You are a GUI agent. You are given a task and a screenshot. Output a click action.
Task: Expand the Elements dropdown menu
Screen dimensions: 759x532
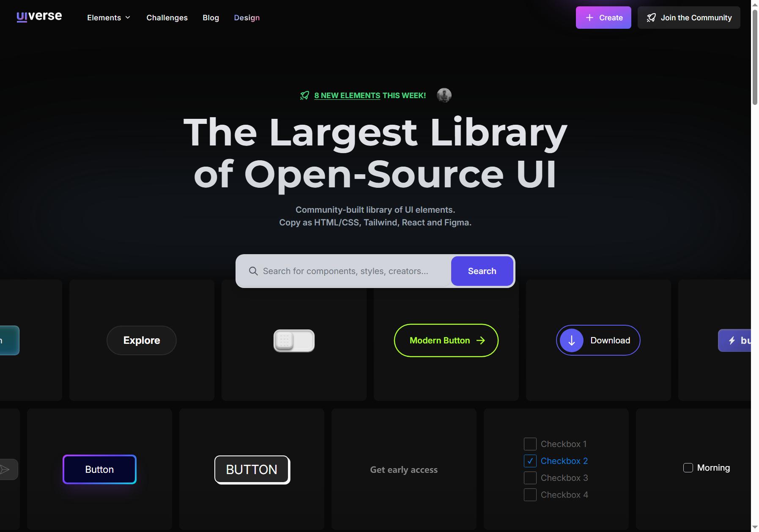coord(109,17)
